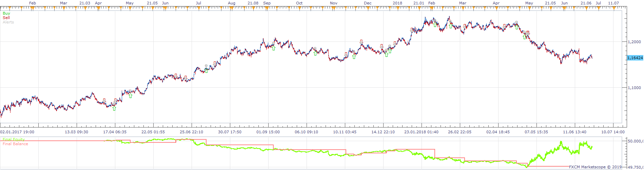Image resolution: width=644 pixels, height=170 pixels.
Task: Click the Alerts legend label
Action: pyautogui.click(x=8, y=22)
